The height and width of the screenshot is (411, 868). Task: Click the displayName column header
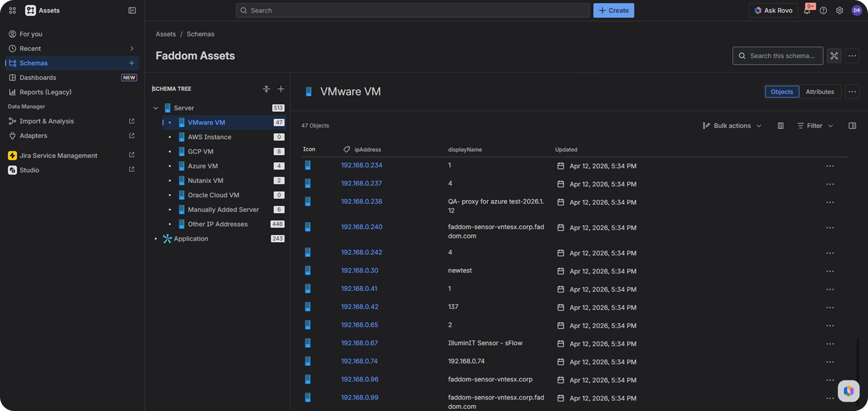pos(465,150)
